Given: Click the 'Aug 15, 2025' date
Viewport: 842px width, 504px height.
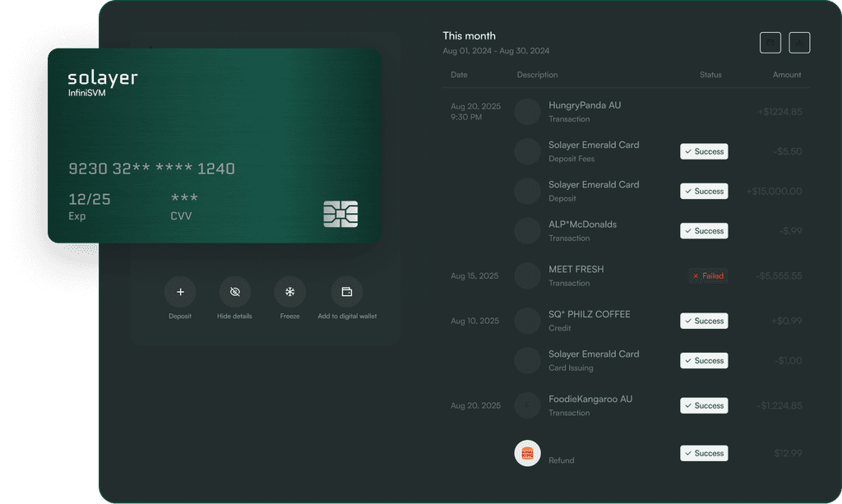Looking at the screenshot, I should pyautogui.click(x=474, y=276).
